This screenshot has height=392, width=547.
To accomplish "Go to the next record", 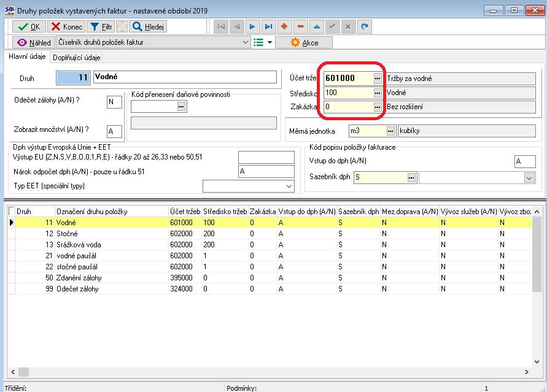I will click(252, 26).
